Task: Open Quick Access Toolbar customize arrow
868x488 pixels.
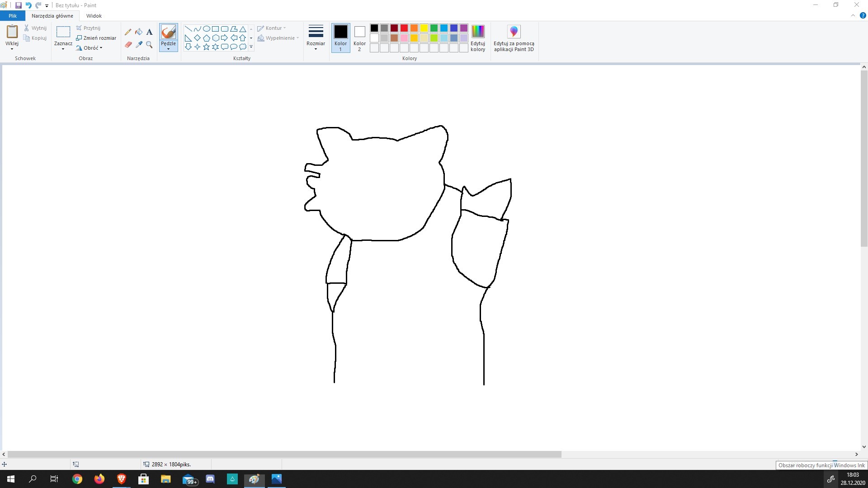Action: point(47,6)
